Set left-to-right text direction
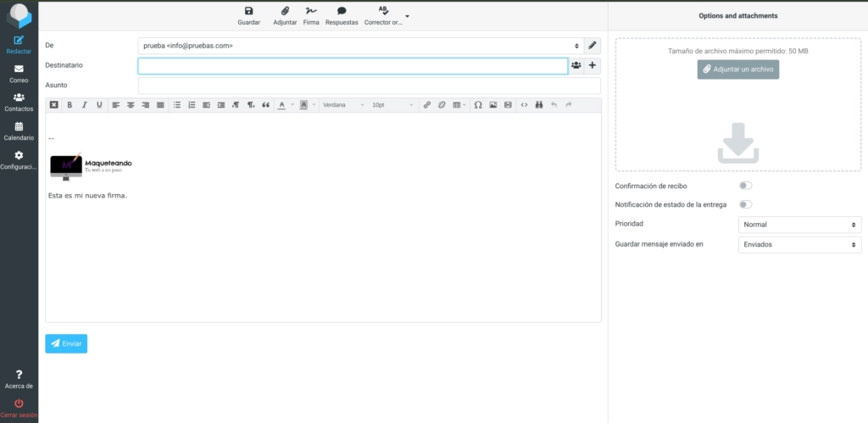The image size is (868, 423). tap(236, 104)
